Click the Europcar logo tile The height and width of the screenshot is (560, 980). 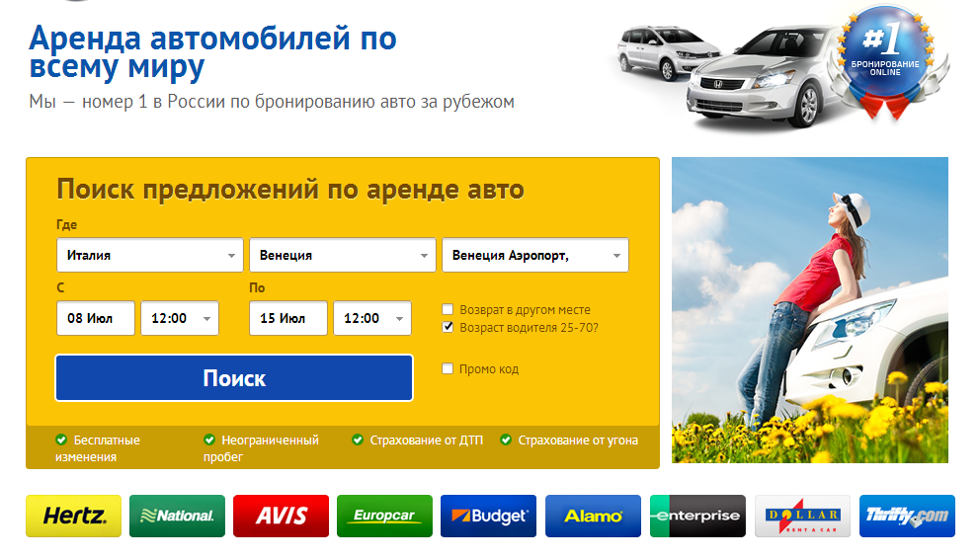point(385,516)
